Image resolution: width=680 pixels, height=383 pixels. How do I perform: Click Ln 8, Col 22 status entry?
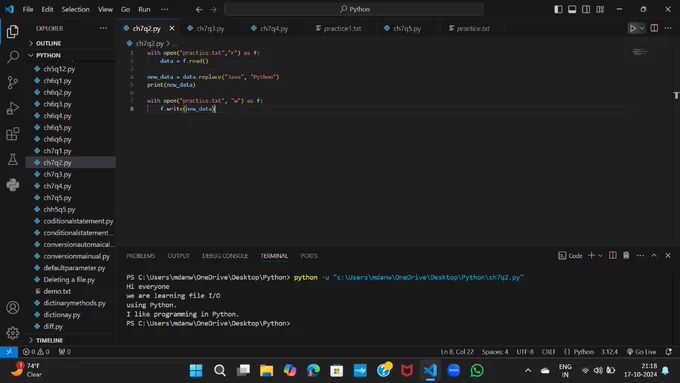[x=457, y=352]
